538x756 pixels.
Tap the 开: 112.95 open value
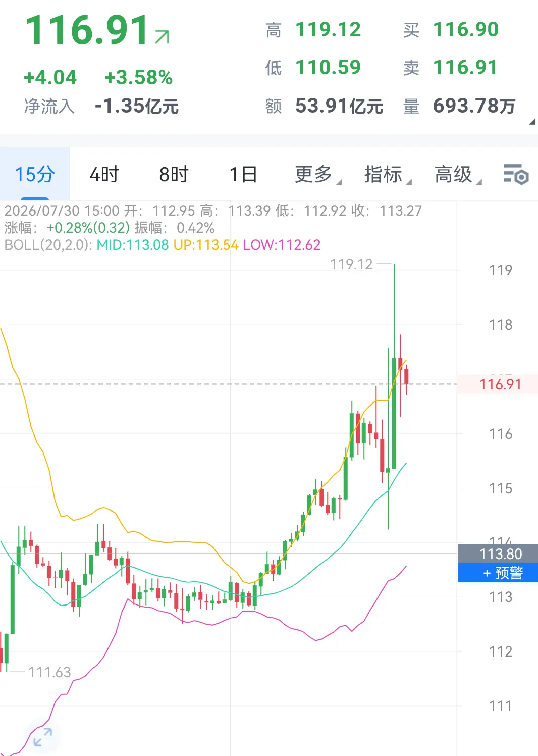coord(159,211)
